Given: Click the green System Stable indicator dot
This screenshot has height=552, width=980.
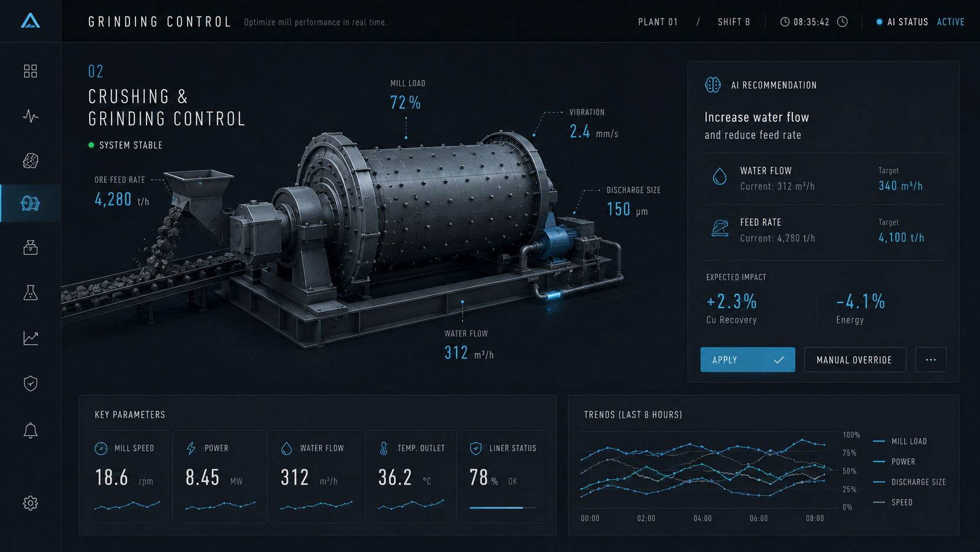Looking at the screenshot, I should (91, 145).
